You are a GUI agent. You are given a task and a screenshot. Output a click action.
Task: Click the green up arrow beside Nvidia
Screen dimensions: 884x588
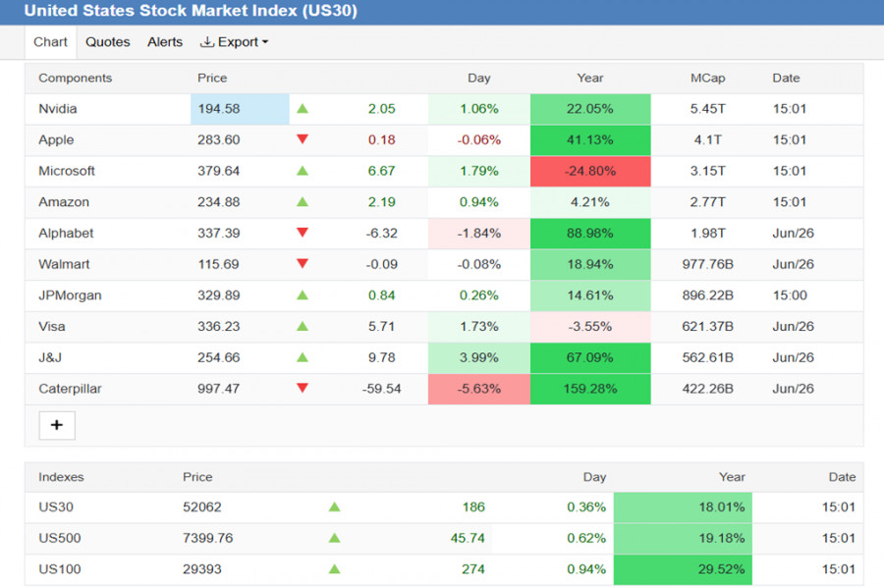point(303,109)
